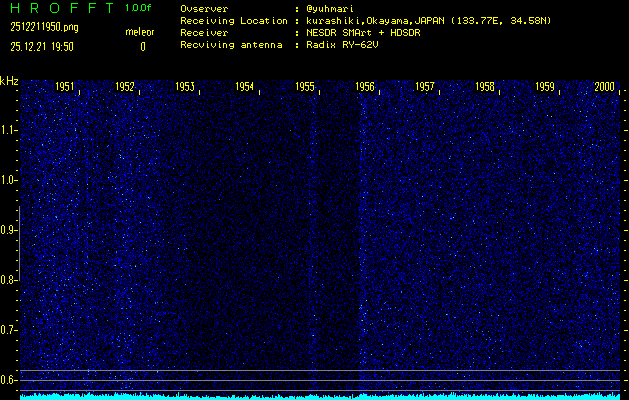Click the Receiving Location label
This screenshot has height=400, width=629.
(234, 21)
